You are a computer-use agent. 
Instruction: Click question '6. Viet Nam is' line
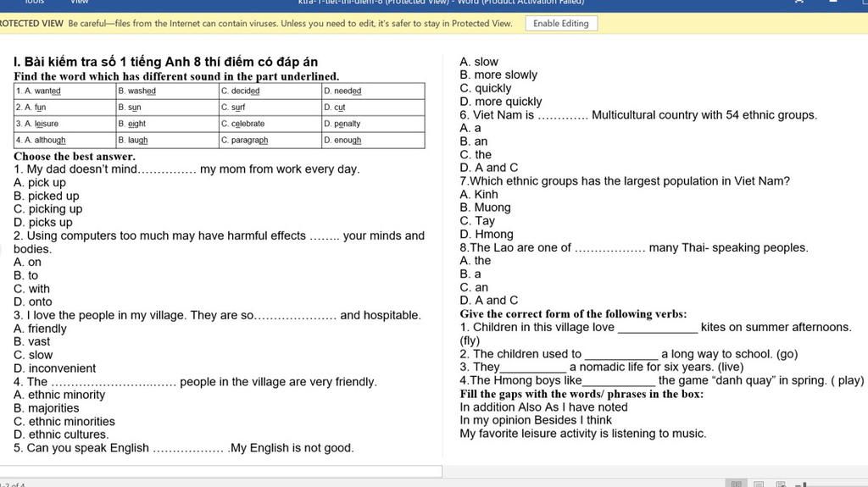[638, 115]
